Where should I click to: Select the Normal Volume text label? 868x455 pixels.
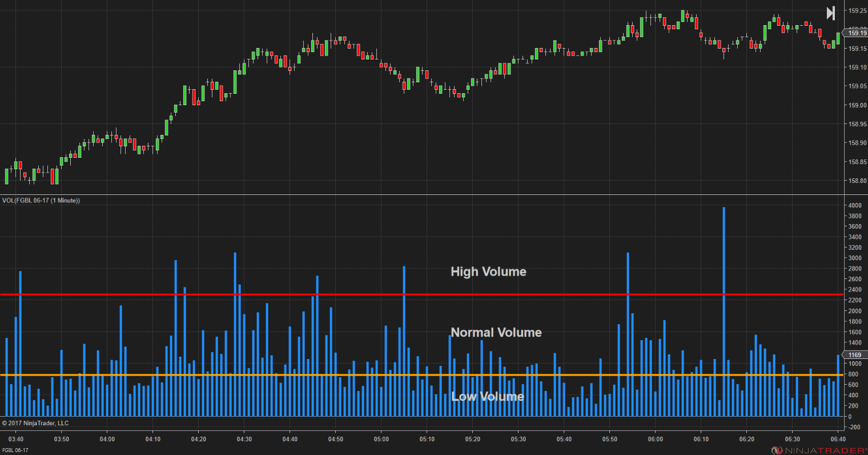[x=496, y=333]
